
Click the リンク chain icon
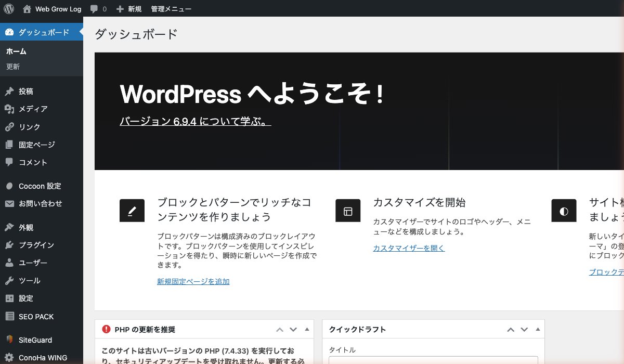(x=9, y=127)
